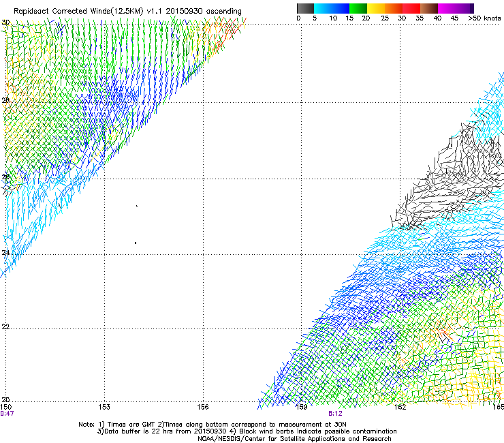Click the legend tick label 40
504x443 pixels.
tap(437, 18)
